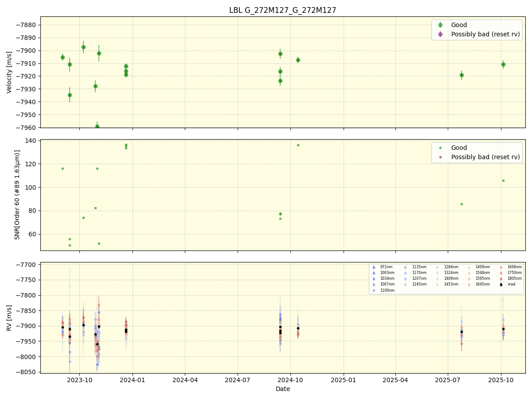This screenshot has height=399, width=532.
Task: Select the 1595nm legend entry
Action: [483, 278]
